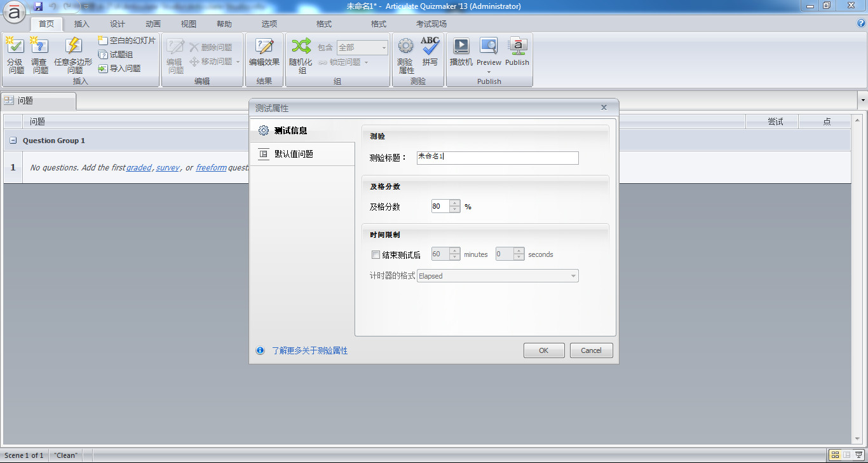Collapse Question Group 1
Image resolution: width=868 pixels, height=463 pixels.
(x=13, y=141)
